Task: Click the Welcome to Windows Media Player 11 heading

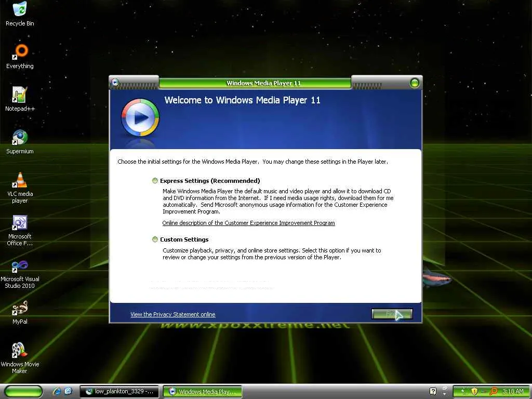Action: coord(242,100)
